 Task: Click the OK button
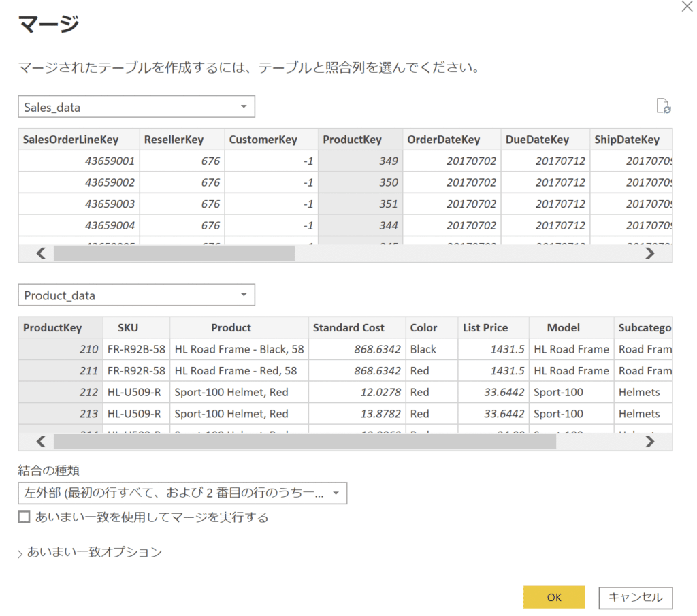(554, 597)
